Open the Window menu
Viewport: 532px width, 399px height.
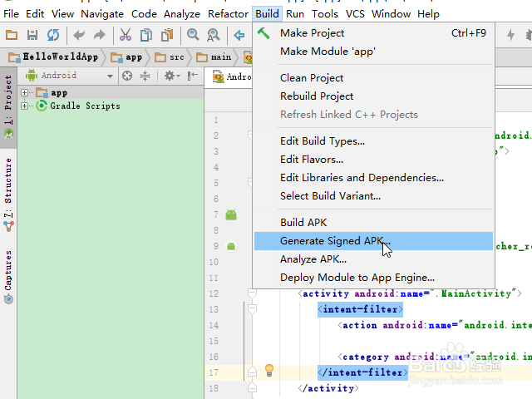click(391, 14)
